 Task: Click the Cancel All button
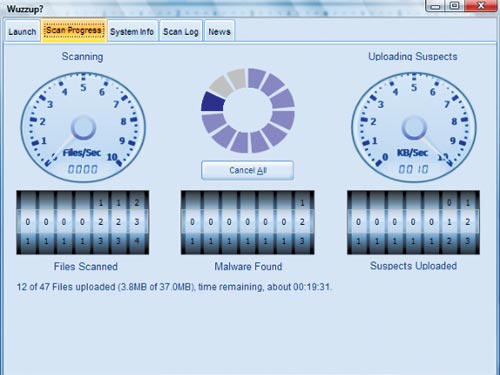click(x=248, y=170)
